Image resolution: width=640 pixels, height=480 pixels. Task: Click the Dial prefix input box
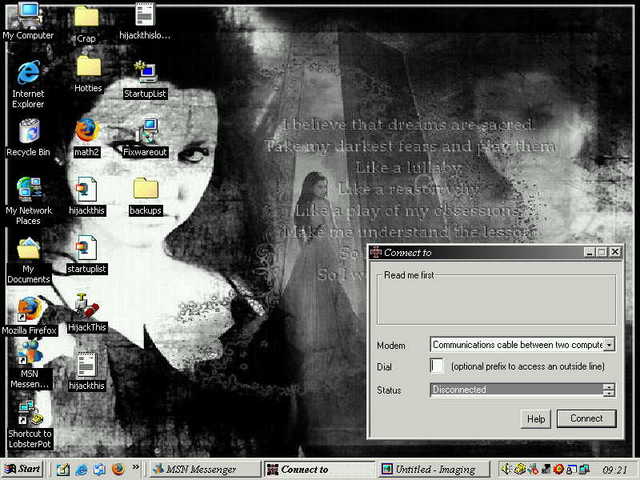(x=437, y=367)
